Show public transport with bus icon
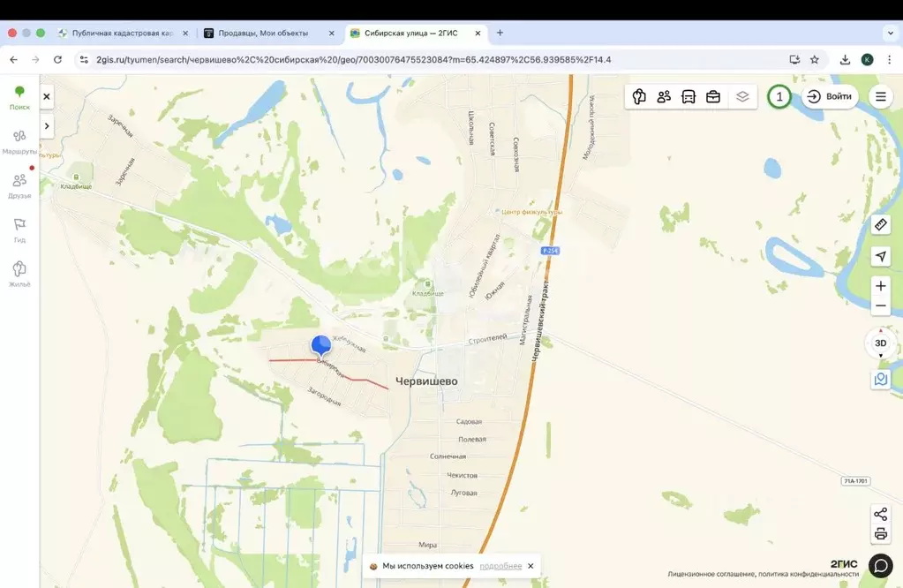Viewport: 903px width, 588px height. pyautogui.click(x=689, y=96)
